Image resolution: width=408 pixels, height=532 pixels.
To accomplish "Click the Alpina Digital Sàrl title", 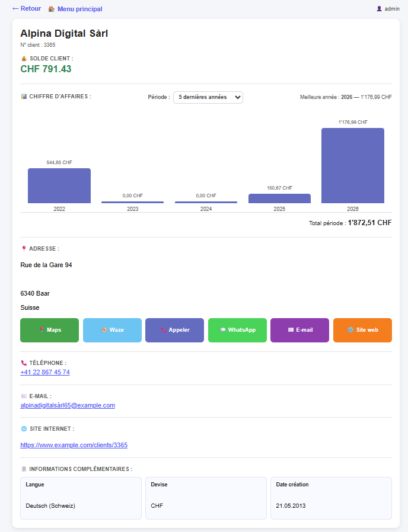I will tap(64, 33).
